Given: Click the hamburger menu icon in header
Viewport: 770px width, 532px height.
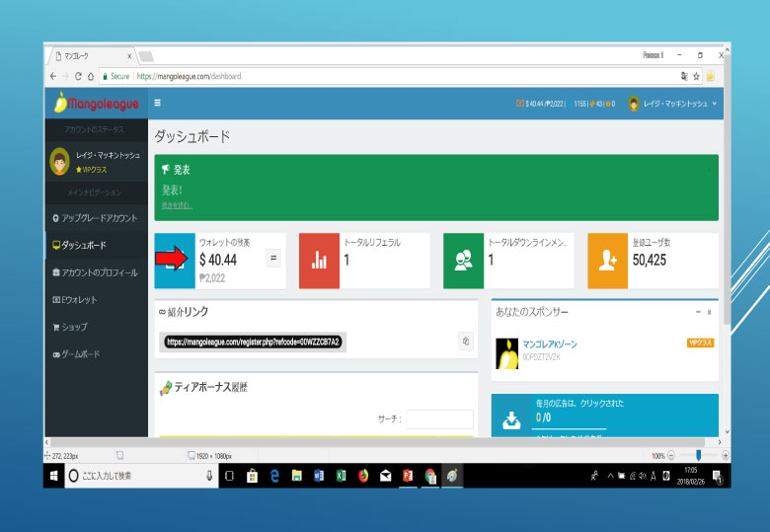Looking at the screenshot, I should click(157, 103).
